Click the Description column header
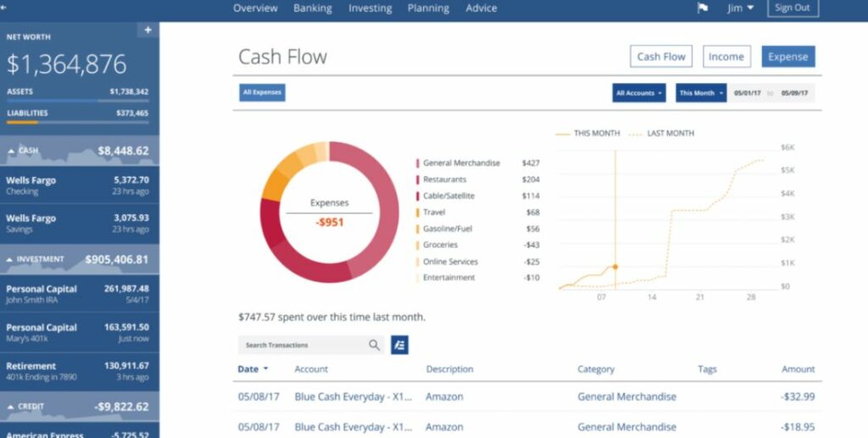Image resolution: width=868 pixels, height=438 pixels. point(449,369)
